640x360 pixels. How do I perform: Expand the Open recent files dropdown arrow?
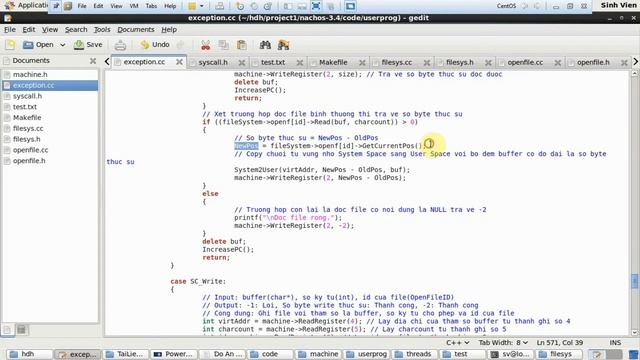tap(62, 45)
